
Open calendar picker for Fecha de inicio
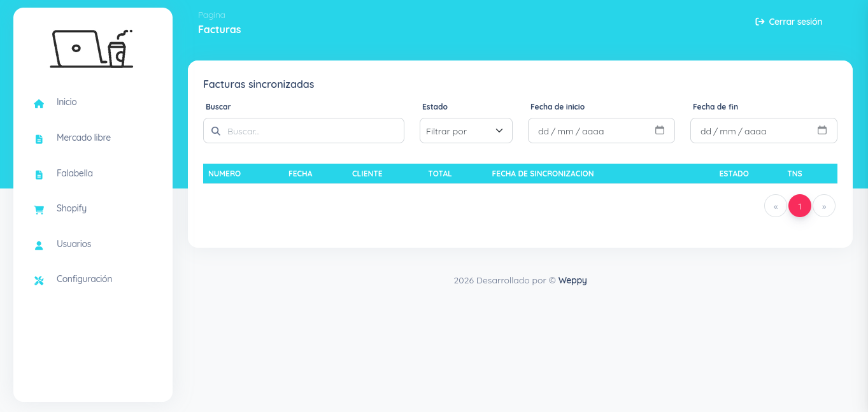click(660, 131)
